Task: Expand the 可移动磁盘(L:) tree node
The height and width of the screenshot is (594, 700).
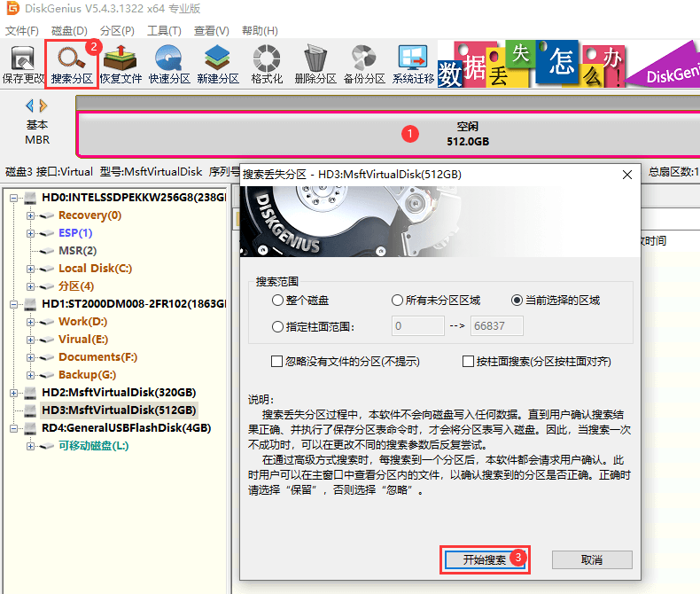Action: [30, 446]
